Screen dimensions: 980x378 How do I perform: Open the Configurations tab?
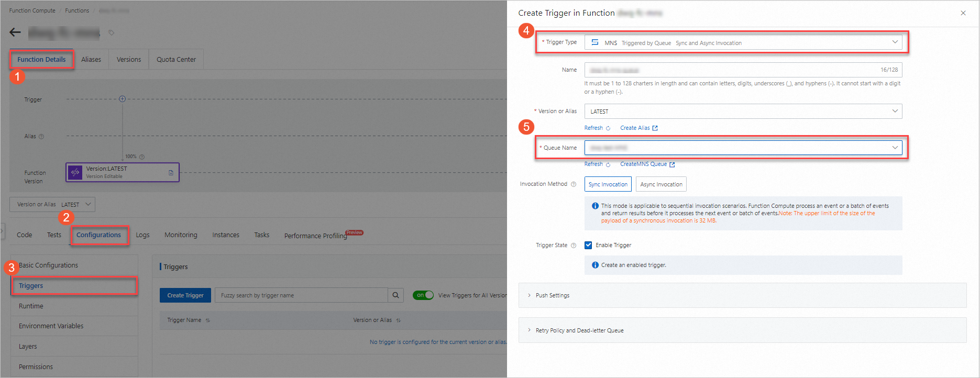(98, 235)
